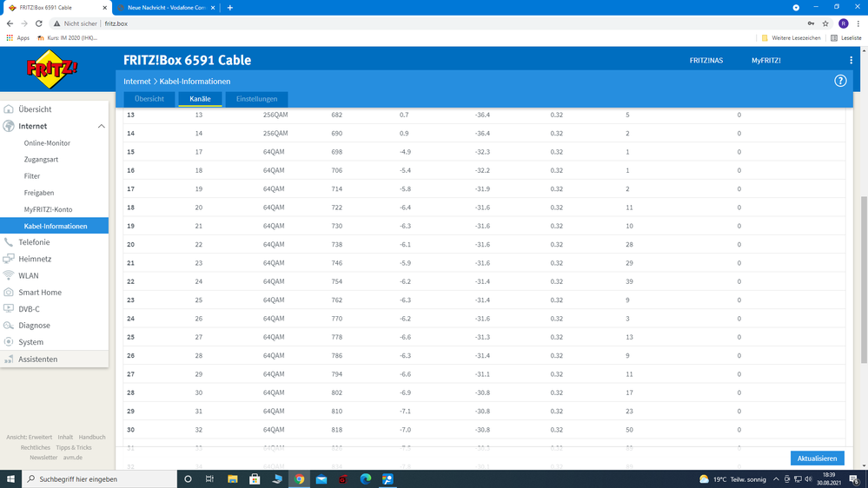Open Mail app from taskbar
This screenshot has height=488, width=868.
[x=321, y=479]
